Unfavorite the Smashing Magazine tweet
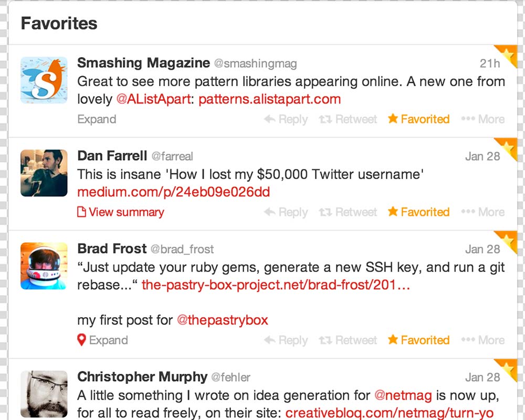The image size is (525, 420). click(x=418, y=119)
